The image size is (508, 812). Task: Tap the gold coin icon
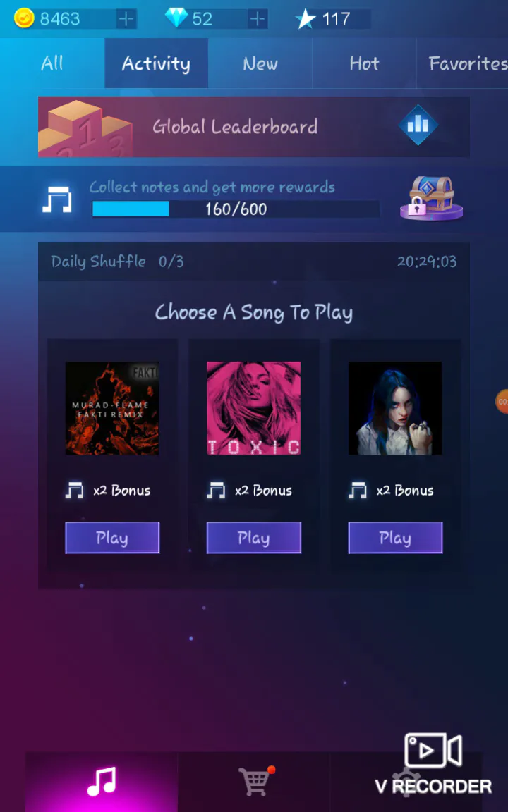pos(24,18)
